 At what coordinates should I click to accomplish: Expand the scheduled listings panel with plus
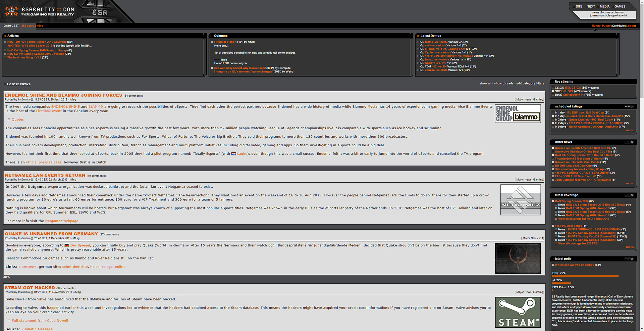tap(629, 107)
